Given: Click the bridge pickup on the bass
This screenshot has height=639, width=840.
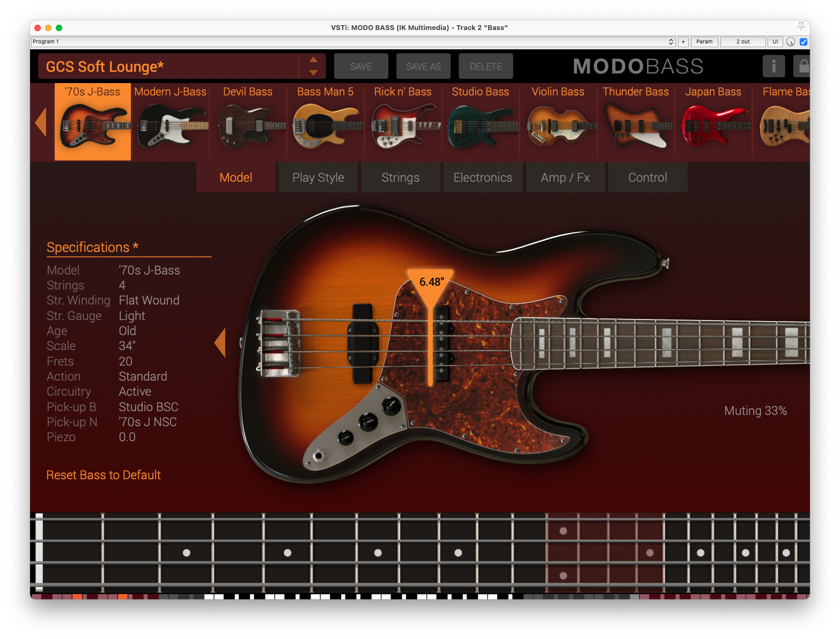Looking at the screenshot, I should tap(362, 343).
